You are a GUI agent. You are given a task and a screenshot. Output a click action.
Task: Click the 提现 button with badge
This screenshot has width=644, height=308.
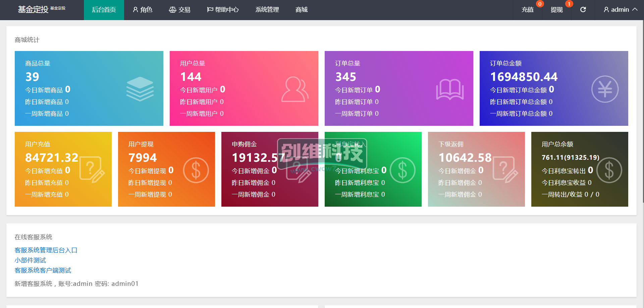[x=556, y=10]
